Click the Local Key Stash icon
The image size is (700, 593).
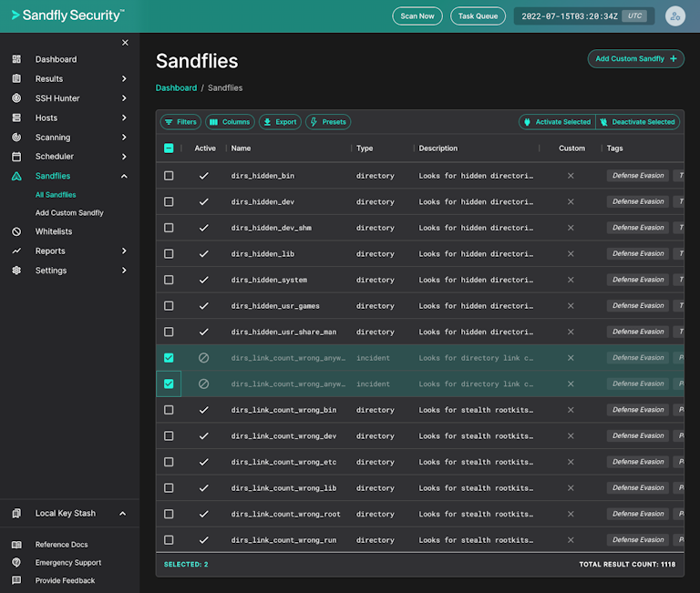(16, 513)
